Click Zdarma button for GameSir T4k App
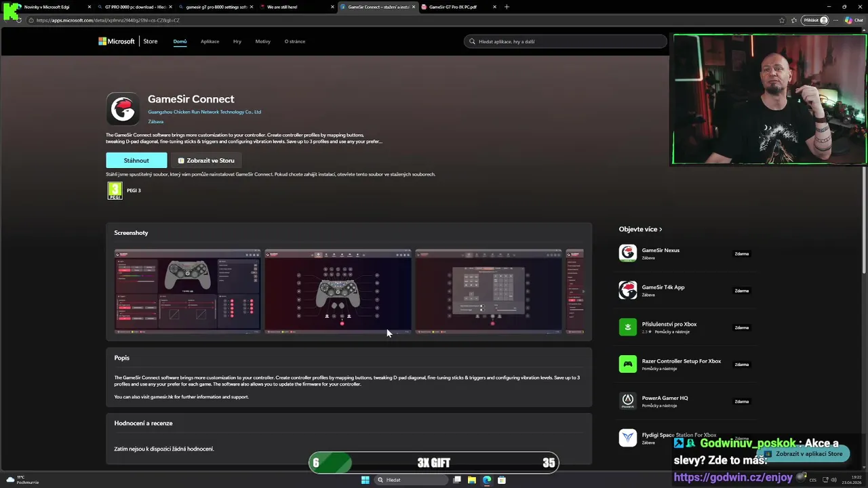Image resolution: width=868 pixels, height=488 pixels. click(741, 291)
